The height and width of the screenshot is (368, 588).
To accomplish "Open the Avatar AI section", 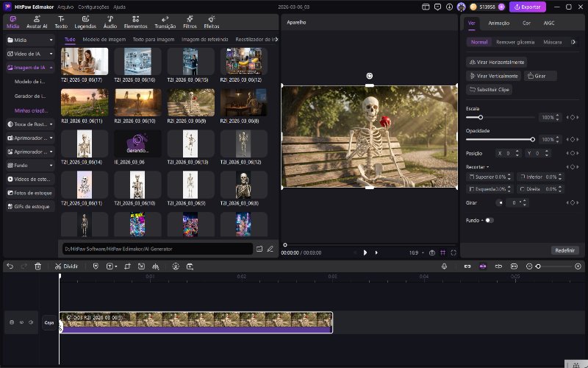I will [x=37, y=21].
